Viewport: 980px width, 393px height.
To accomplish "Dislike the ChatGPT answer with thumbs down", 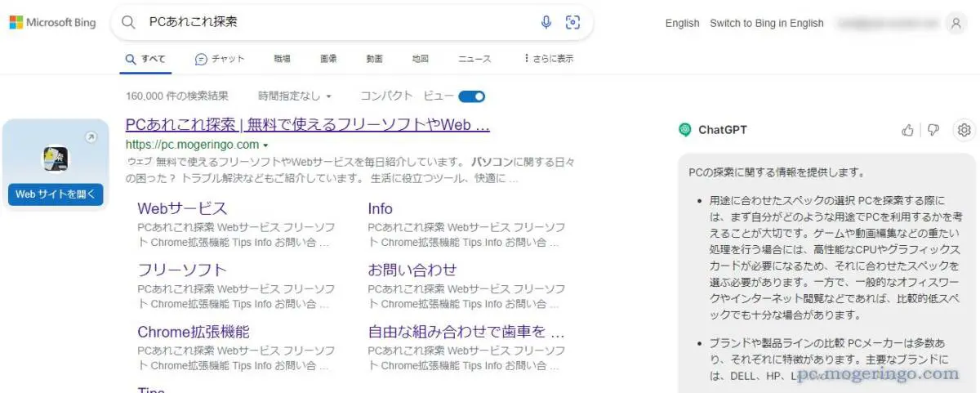I will click(x=933, y=130).
